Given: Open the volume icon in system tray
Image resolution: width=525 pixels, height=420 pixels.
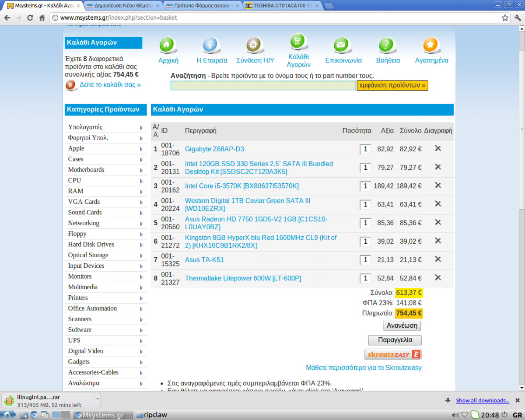Looking at the screenshot, I should tap(455, 415).
